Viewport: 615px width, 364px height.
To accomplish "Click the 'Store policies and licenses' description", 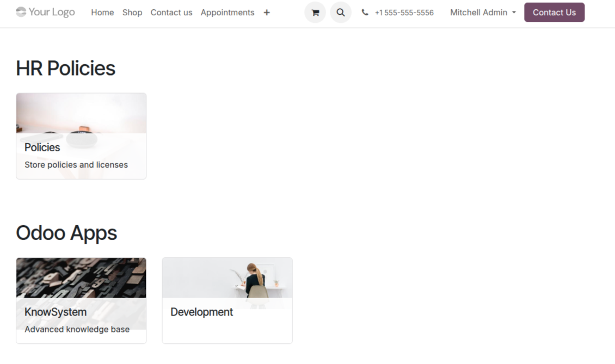I will [x=76, y=165].
